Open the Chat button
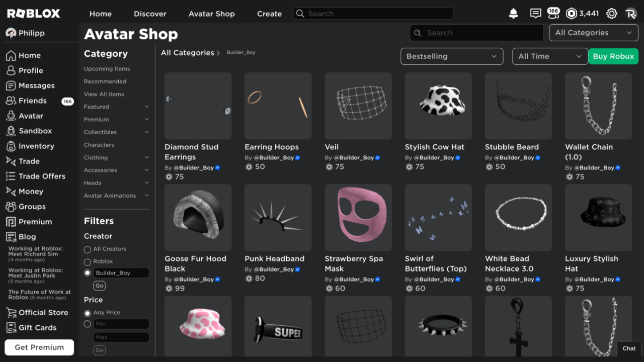Screen dimensions: 644x362 (629, 348)
